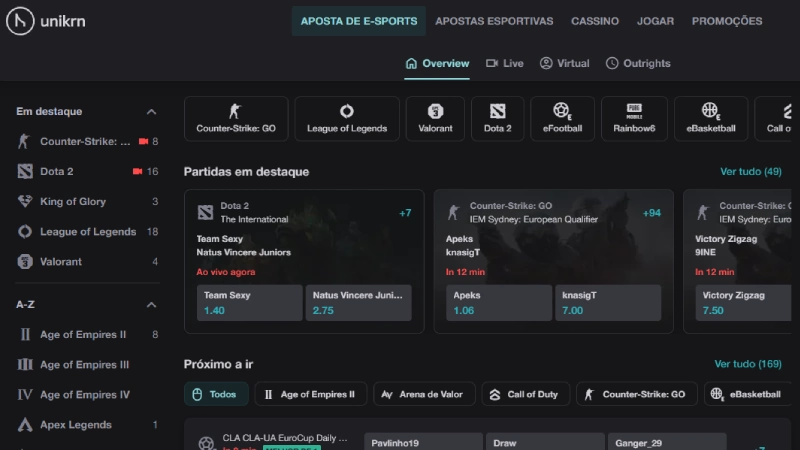The image size is (800, 450).
Task: Click the Valorant sidebar icon
Action: tap(24, 262)
